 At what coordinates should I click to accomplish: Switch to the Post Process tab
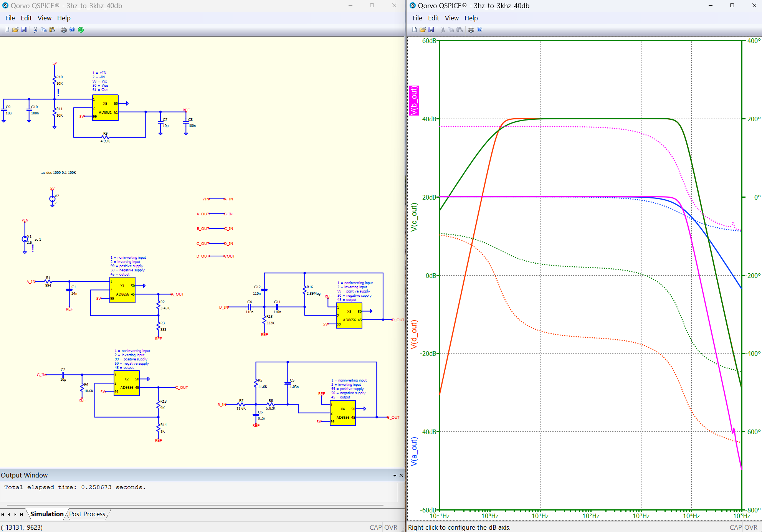(x=87, y=514)
